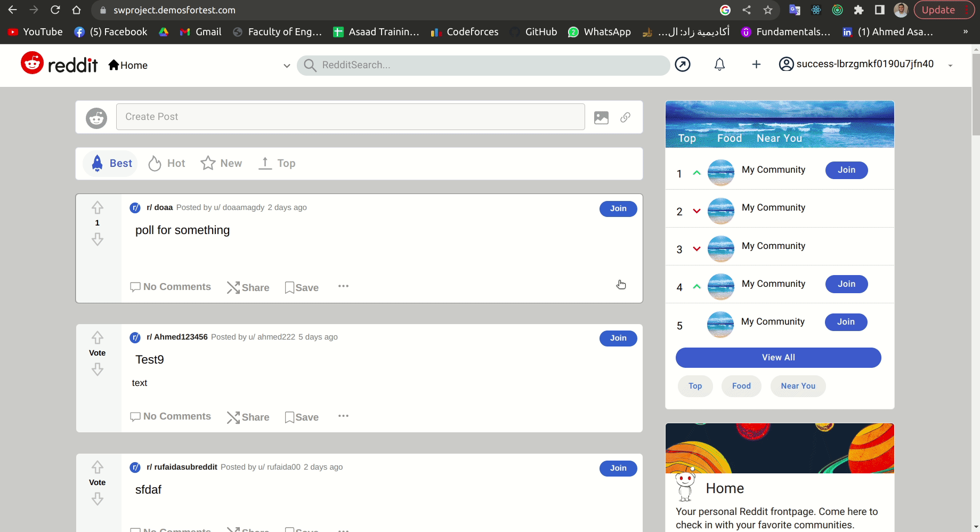Open the 'poll for something' post title
Screen dimensions: 980x532
pyautogui.click(x=182, y=230)
